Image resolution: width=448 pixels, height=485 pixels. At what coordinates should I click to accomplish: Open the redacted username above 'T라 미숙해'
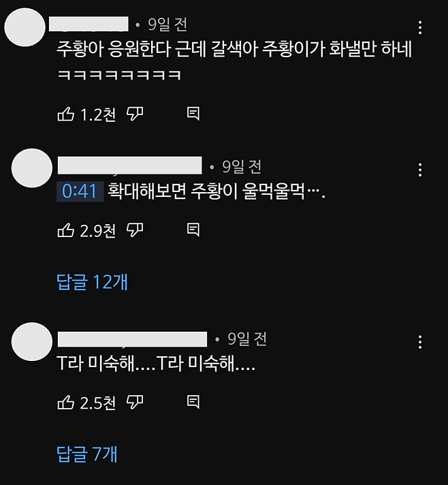tap(132, 339)
